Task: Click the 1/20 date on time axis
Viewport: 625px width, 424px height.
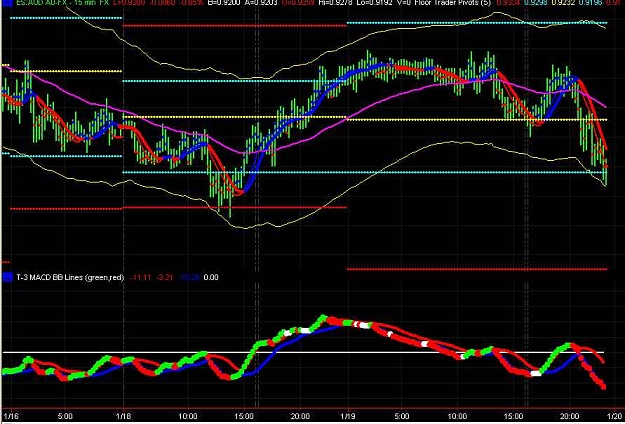Action: 616,416
